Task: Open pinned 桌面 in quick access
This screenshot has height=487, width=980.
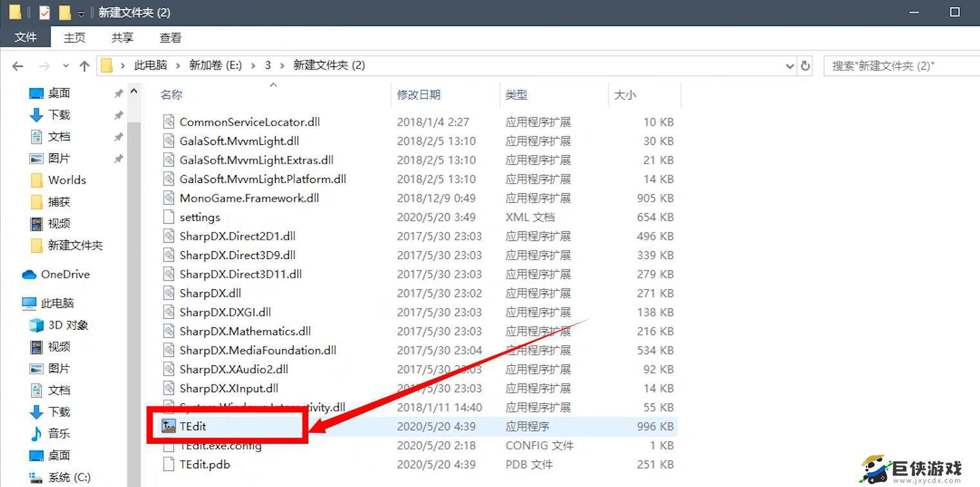Action: pos(59,93)
